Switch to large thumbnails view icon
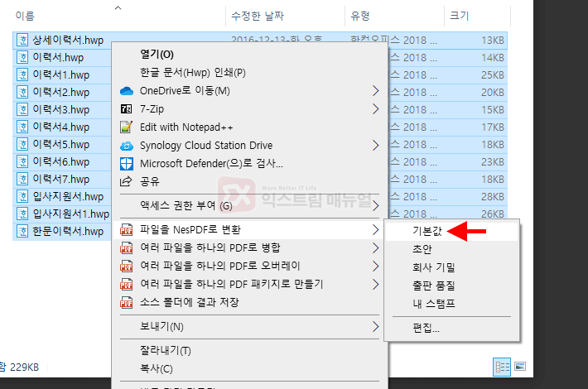The width and height of the screenshot is (588, 389). 520,367
